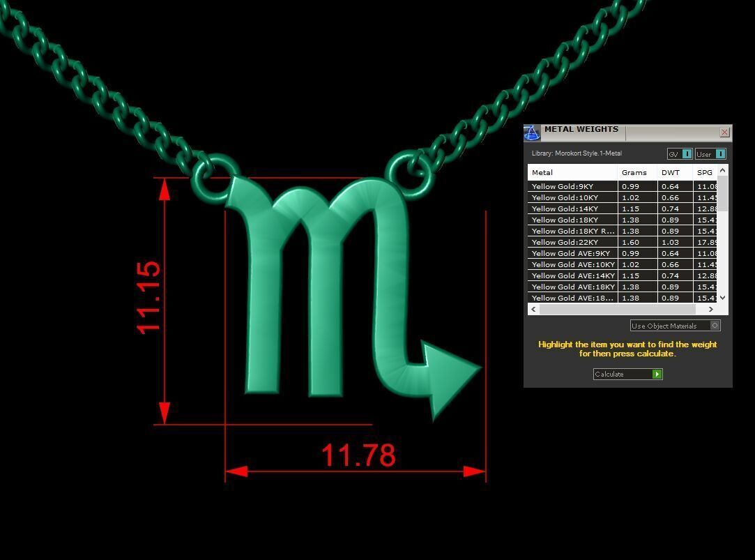The width and height of the screenshot is (755, 560).
Task: Close the Metal Weights panel
Action: [x=724, y=132]
